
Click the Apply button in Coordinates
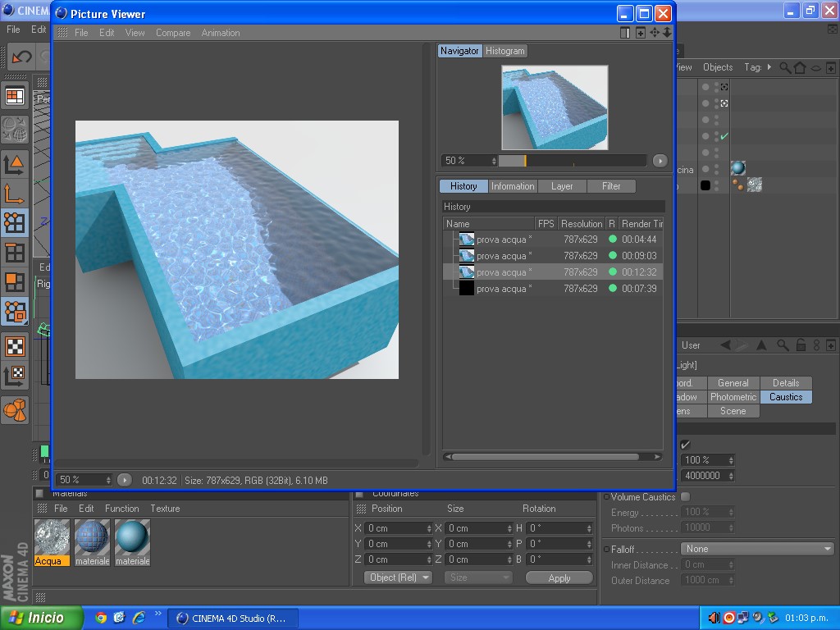click(559, 578)
